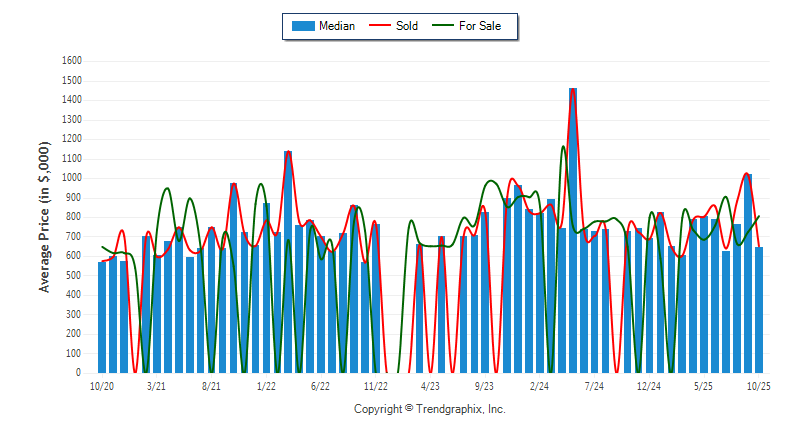Screen dimensions: 800x434
Task: Pick the 1/22 x-axis date label
Action: [x=266, y=386]
